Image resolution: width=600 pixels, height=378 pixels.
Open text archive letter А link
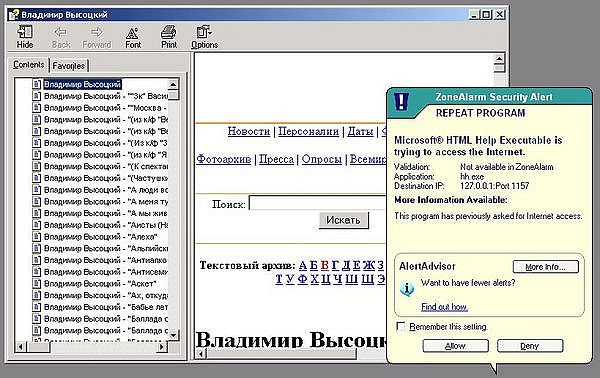tap(303, 265)
